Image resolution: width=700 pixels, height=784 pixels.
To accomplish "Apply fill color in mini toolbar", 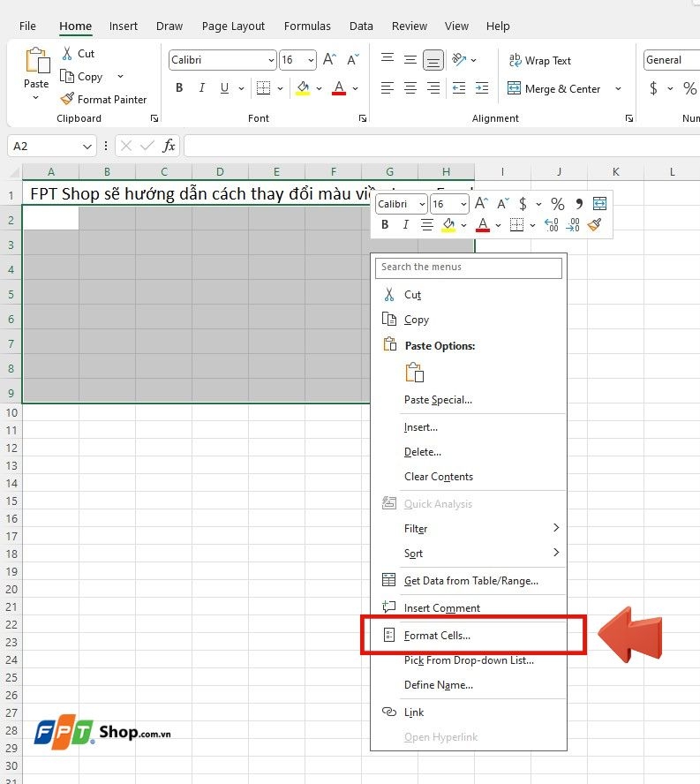I will click(448, 225).
